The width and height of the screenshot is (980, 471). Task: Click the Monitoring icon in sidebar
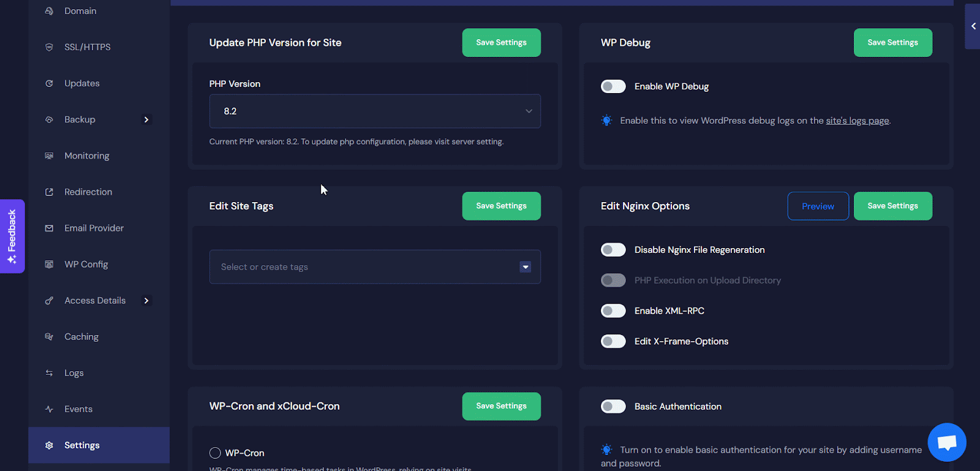point(49,156)
